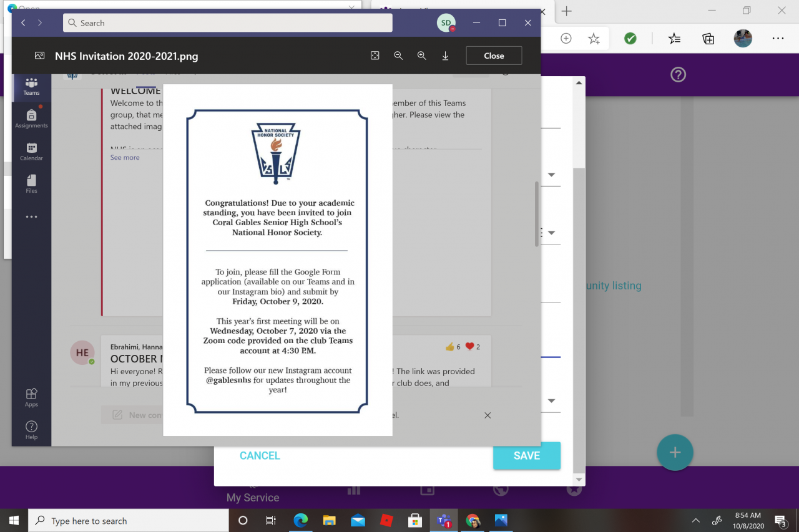The image size is (799, 532).
Task: Open the 'unity listing' link
Action: pos(614,286)
